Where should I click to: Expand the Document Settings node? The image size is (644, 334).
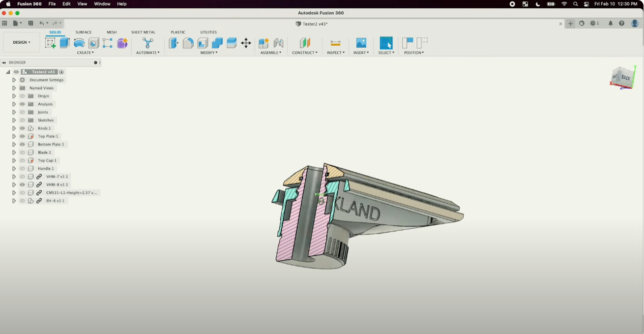[x=14, y=80]
